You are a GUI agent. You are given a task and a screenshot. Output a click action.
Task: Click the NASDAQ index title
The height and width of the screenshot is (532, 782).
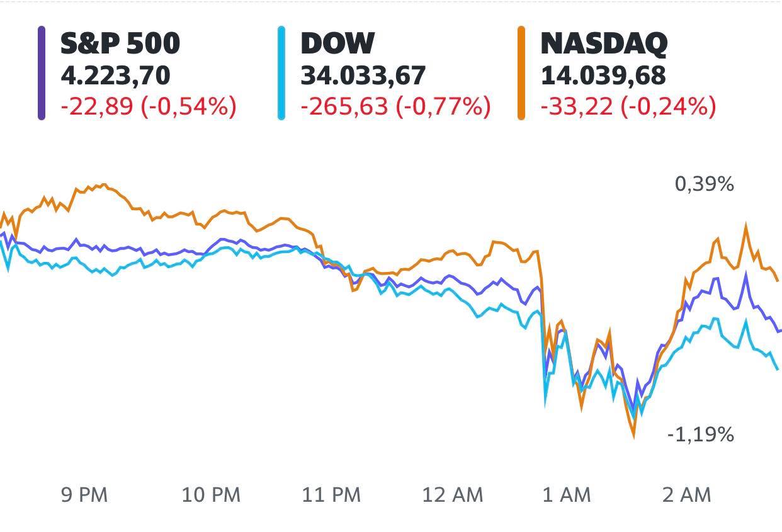[604, 43]
